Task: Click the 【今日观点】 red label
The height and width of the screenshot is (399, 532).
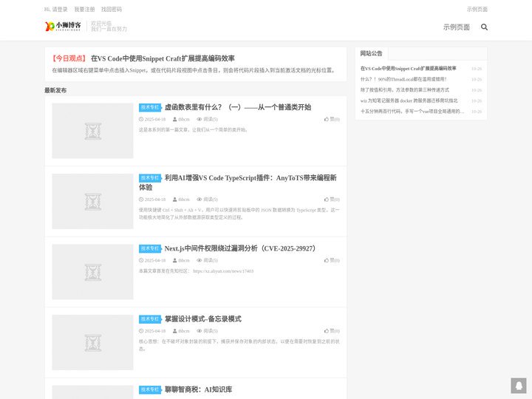Action: click(69, 58)
